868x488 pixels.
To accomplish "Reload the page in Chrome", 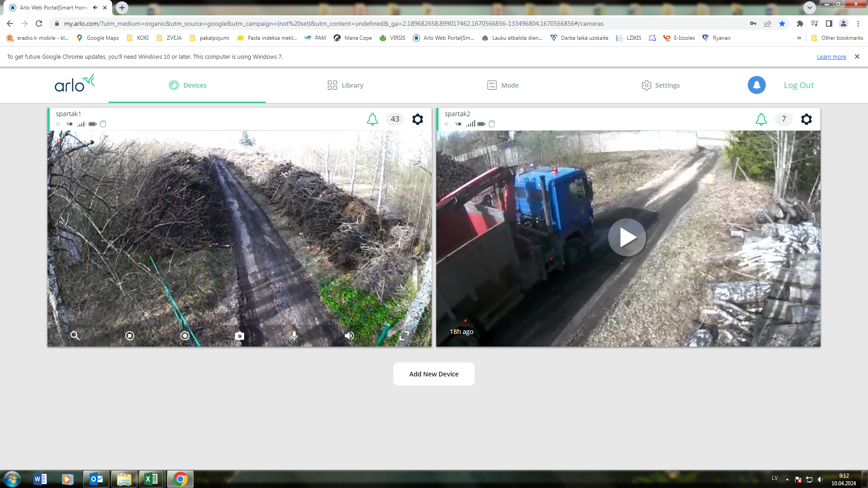I will tap(39, 23).
